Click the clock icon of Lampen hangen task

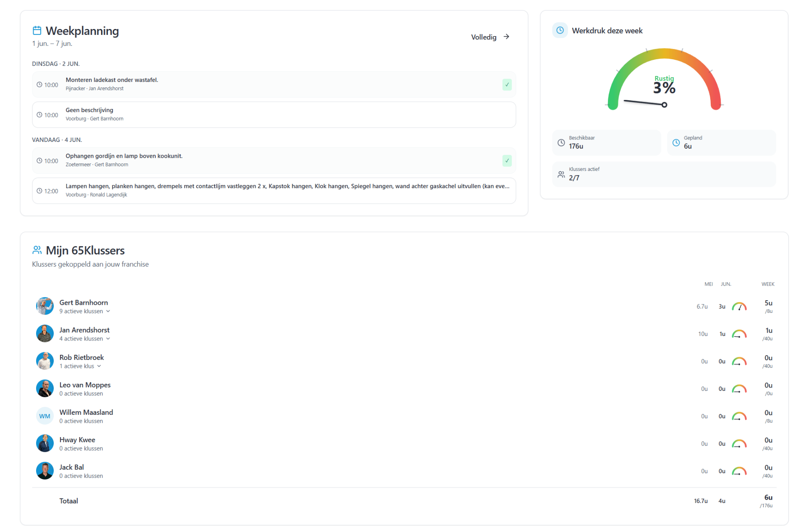[x=39, y=191]
